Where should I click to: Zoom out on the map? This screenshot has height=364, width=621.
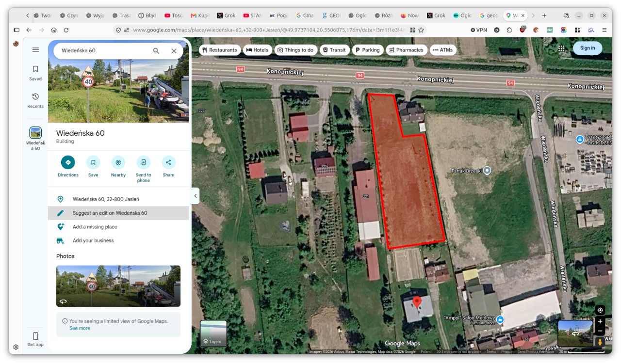(600, 331)
